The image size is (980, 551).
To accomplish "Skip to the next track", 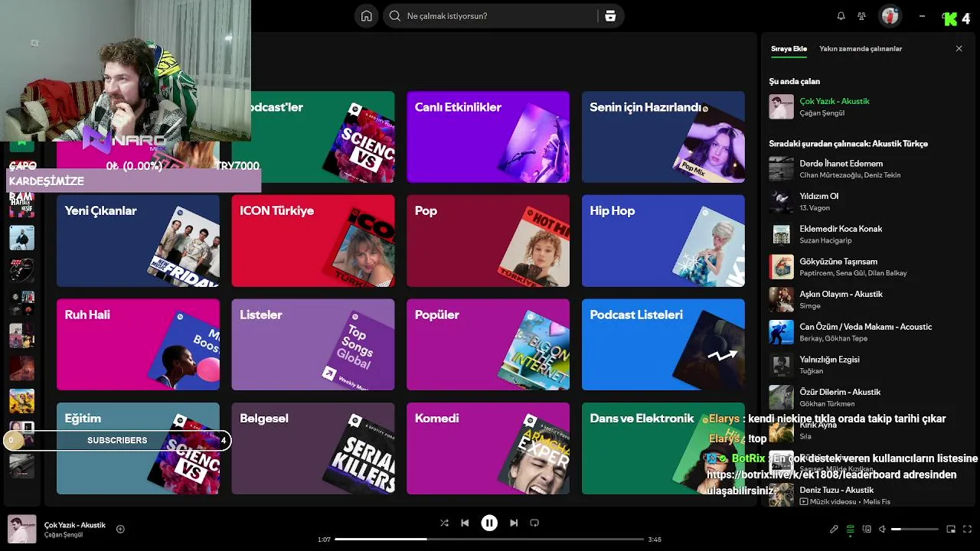I will click(514, 523).
